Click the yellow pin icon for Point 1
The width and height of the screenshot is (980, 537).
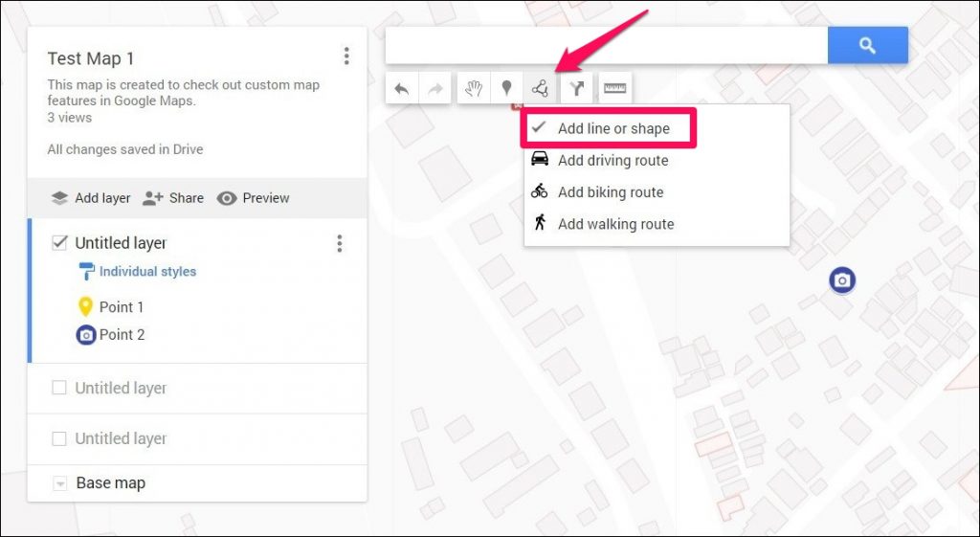pos(85,307)
